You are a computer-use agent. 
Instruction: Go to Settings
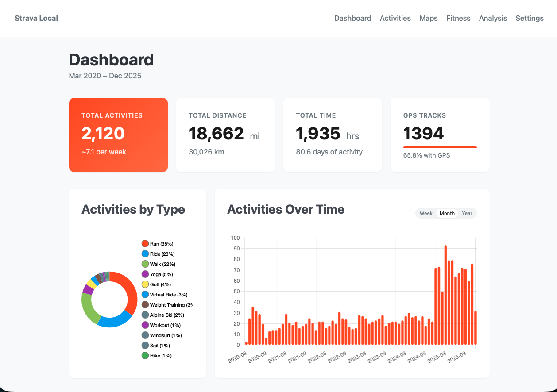(x=529, y=18)
